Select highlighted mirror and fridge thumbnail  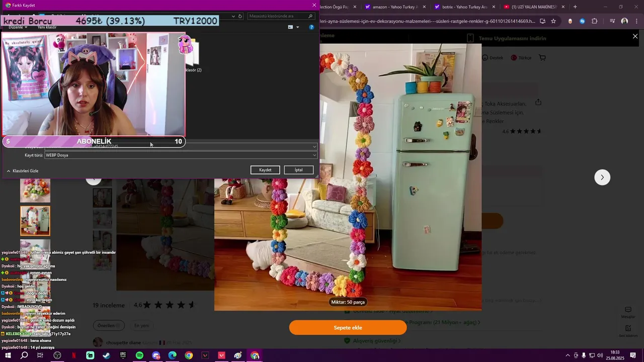click(x=35, y=221)
